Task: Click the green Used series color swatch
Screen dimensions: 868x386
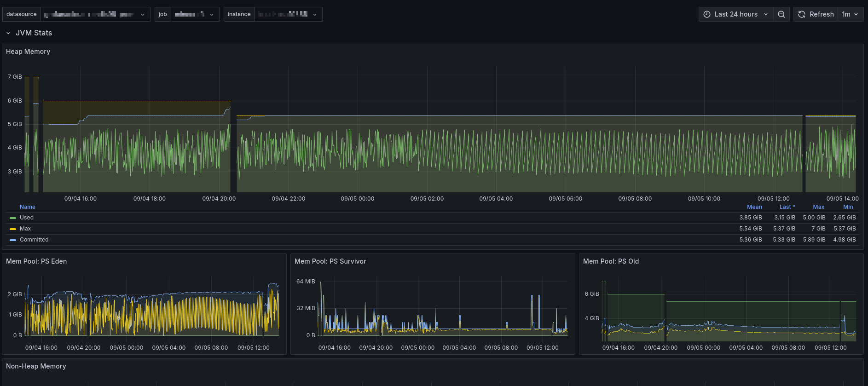Action: coord(13,218)
